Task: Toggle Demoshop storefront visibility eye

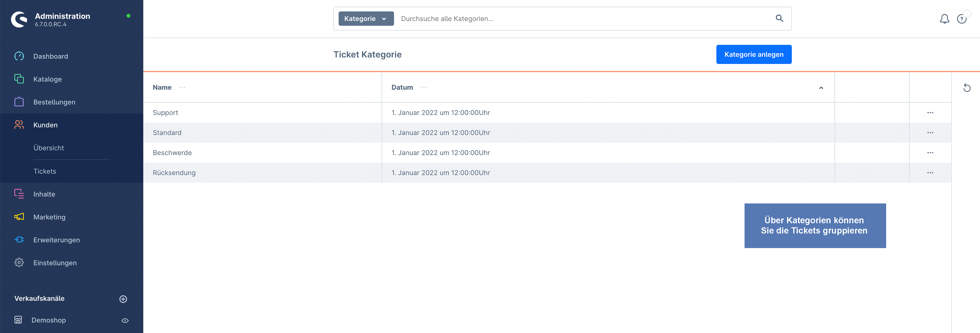Action: point(125,321)
